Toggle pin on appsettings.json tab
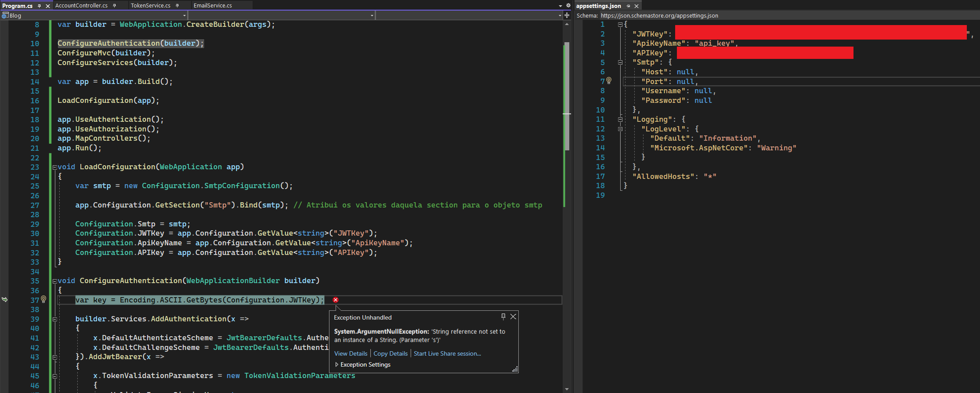The image size is (980, 393). [x=628, y=6]
